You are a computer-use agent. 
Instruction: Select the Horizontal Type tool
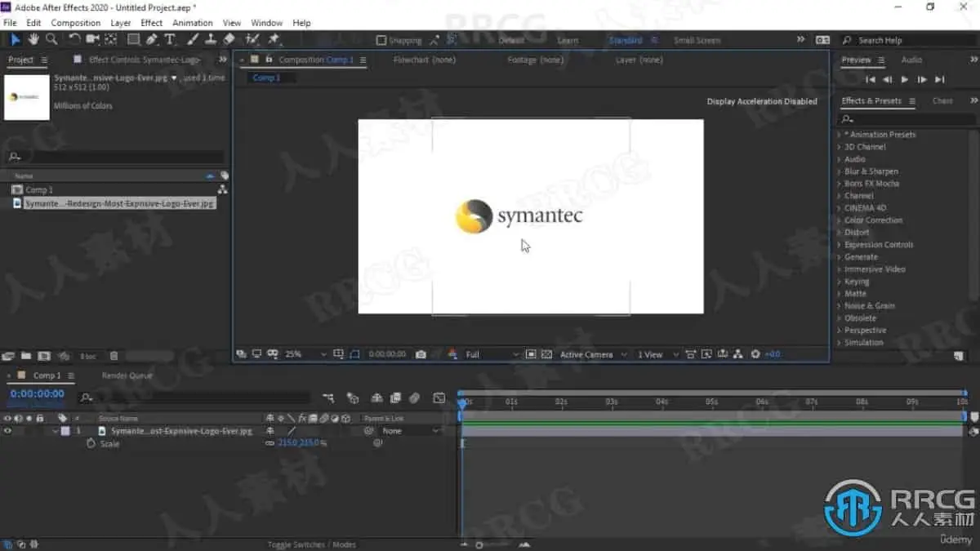click(170, 39)
